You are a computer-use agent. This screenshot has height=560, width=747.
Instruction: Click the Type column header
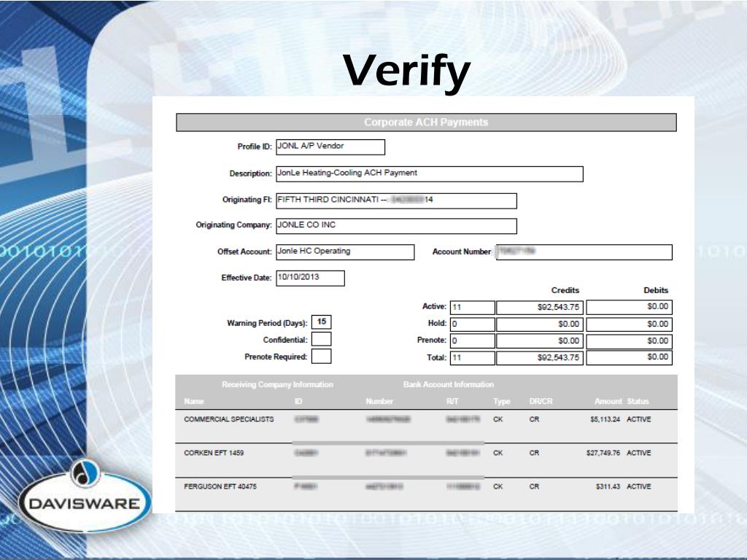click(x=502, y=402)
